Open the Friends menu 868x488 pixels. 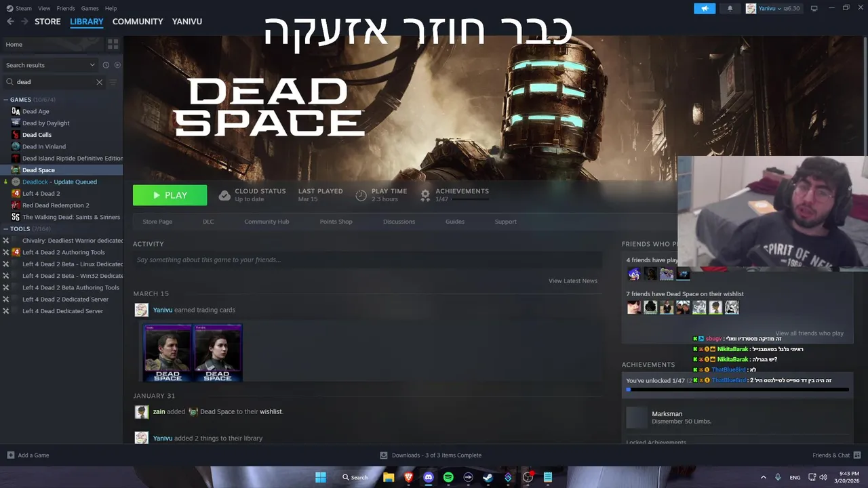(66, 8)
